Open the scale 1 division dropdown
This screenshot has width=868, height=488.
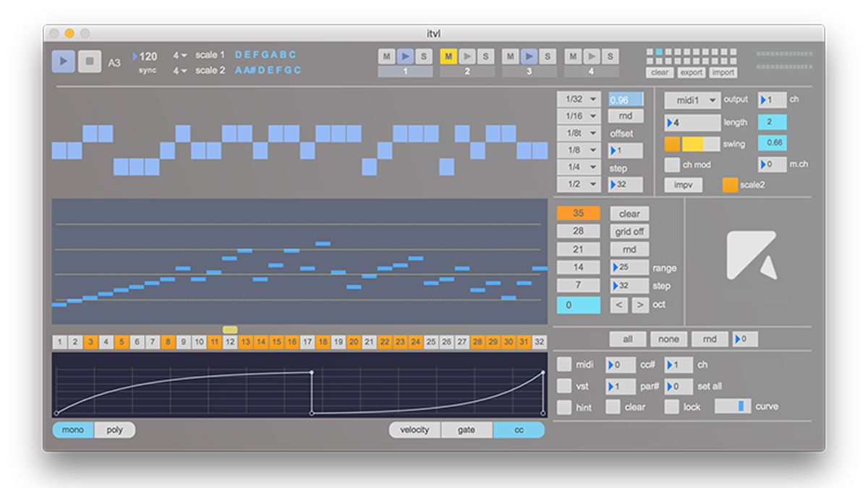coord(178,54)
